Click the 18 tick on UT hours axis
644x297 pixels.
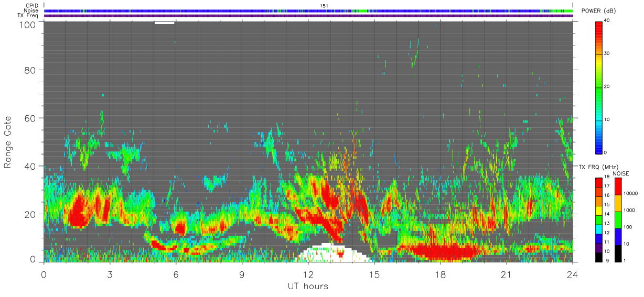(x=441, y=274)
